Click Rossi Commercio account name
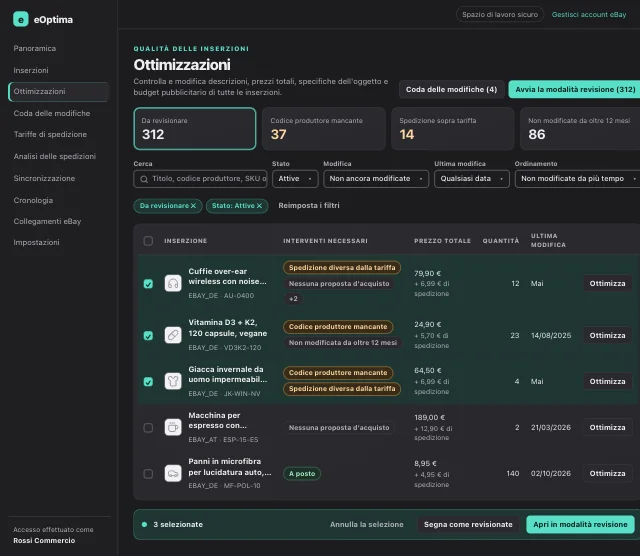 point(44,540)
